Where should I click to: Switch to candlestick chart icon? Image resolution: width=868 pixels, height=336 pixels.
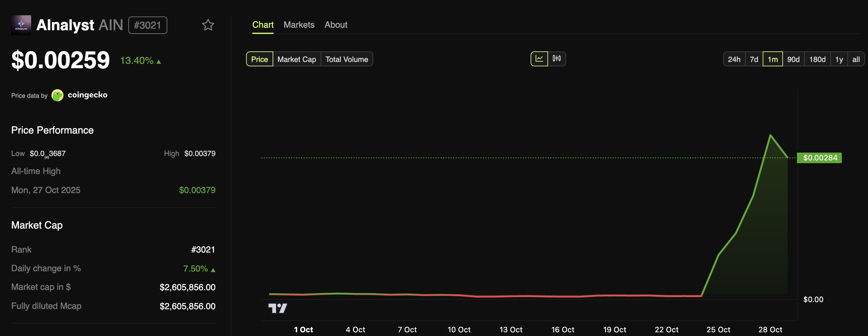click(x=557, y=59)
